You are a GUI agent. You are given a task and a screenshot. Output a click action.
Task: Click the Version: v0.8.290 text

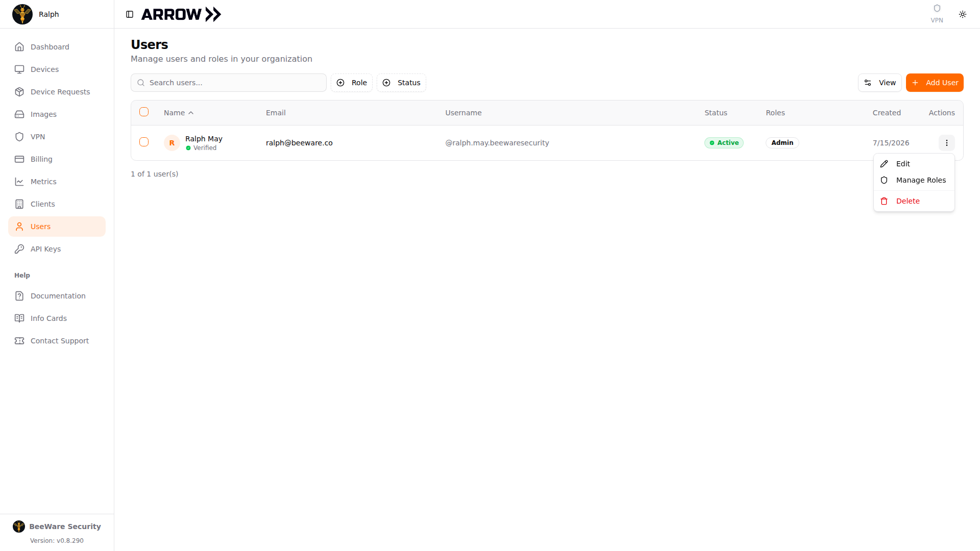[x=57, y=541]
